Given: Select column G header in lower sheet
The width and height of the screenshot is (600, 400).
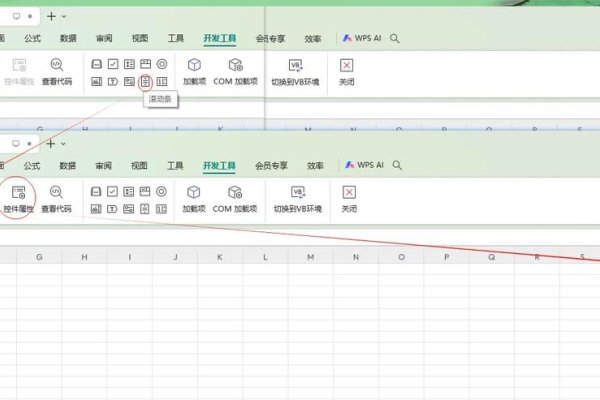Looking at the screenshot, I should (39, 257).
